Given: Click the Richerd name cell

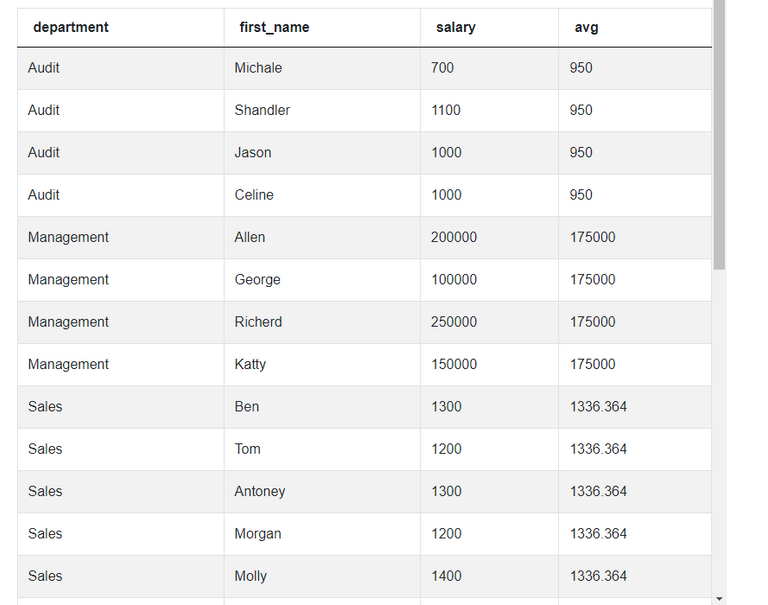Looking at the screenshot, I should pos(258,322).
